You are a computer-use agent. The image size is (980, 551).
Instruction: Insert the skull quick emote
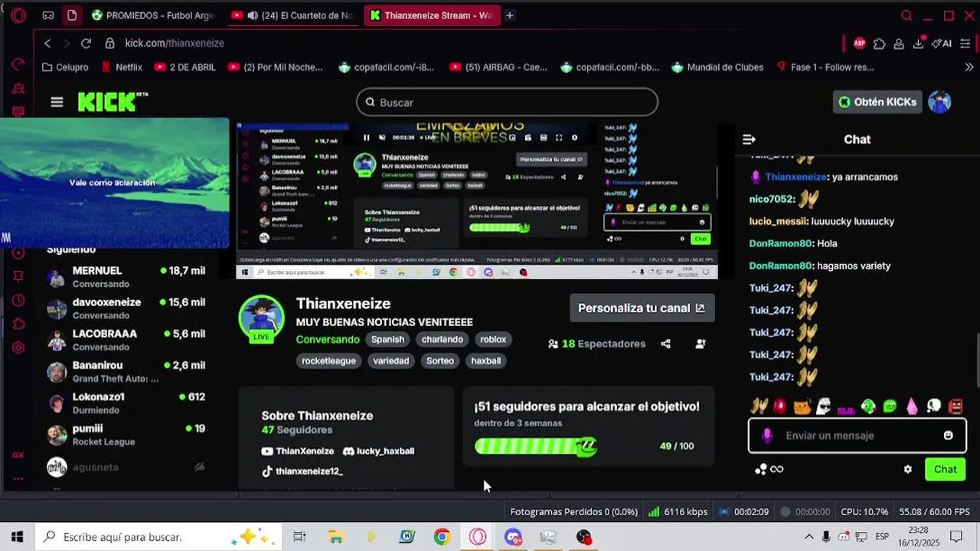[933, 406]
